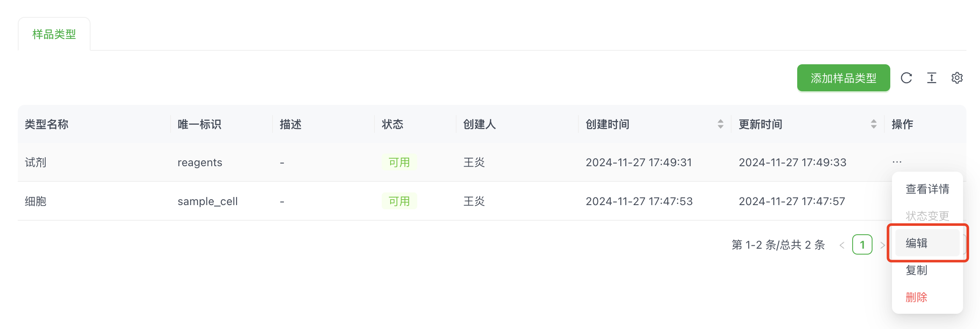Image resolution: width=980 pixels, height=329 pixels.
Task: Select 查看详情 from the context menu
Action: [x=927, y=189]
